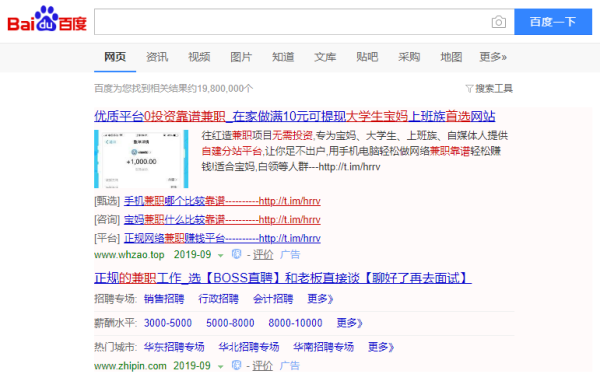Go to the 贴吧 tab
Screen dimensions: 600x381
[x=367, y=57]
